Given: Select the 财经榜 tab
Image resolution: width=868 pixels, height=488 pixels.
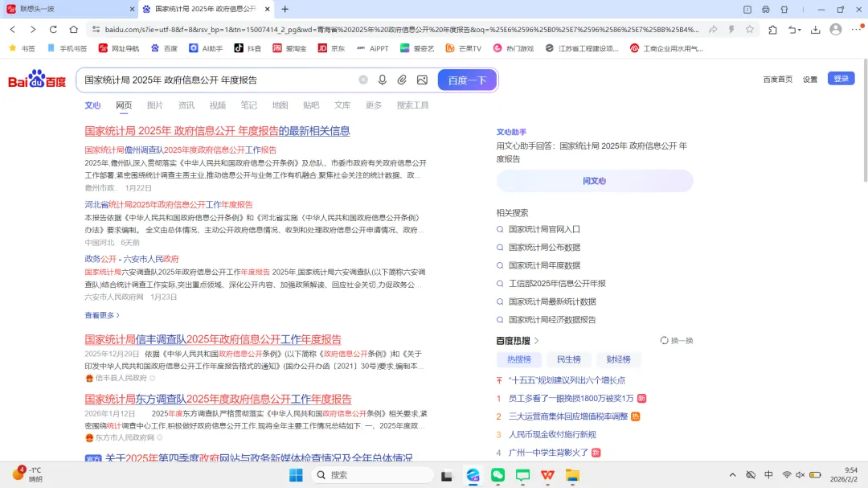Looking at the screenshot, I should (x=618, y=359).
